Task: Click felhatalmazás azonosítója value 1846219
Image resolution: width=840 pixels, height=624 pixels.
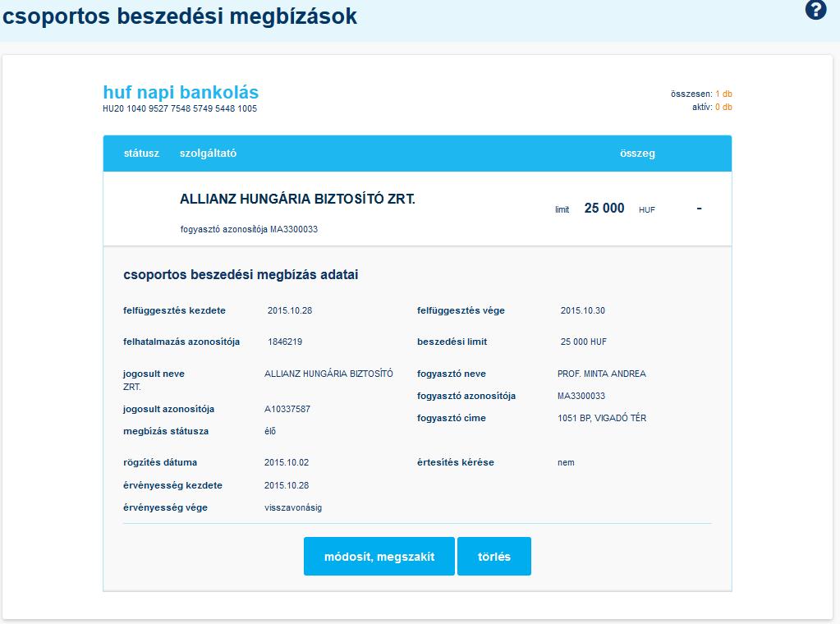Action: (284, 342)
